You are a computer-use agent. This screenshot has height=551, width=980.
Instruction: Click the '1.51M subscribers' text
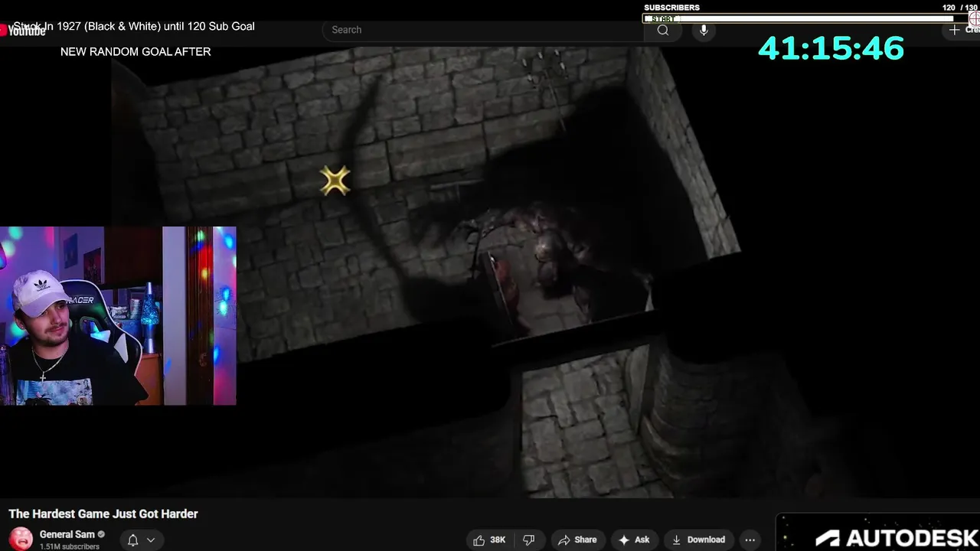[70, 546]
